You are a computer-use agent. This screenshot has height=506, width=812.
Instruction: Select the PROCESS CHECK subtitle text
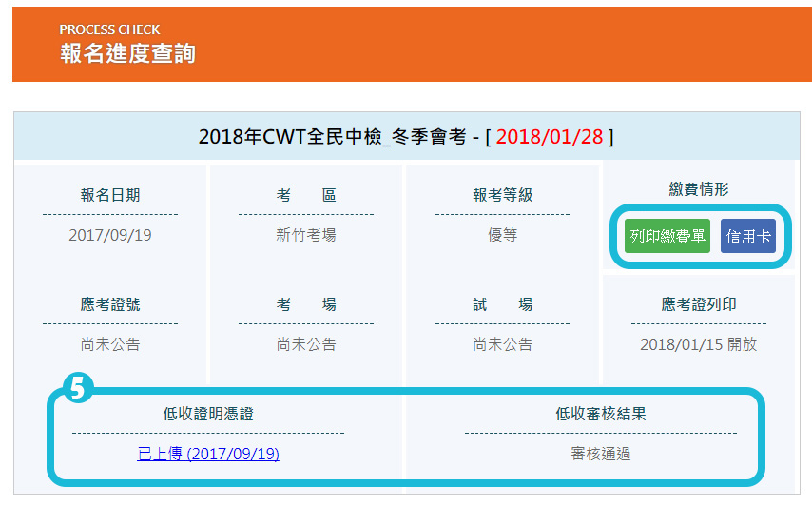109,29
